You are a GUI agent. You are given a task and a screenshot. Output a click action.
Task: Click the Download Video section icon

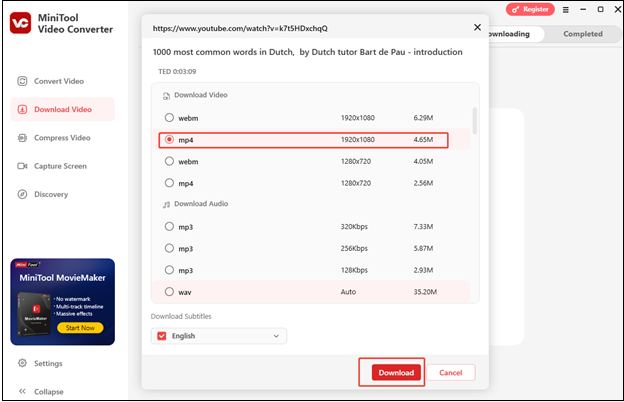(166, 96)
